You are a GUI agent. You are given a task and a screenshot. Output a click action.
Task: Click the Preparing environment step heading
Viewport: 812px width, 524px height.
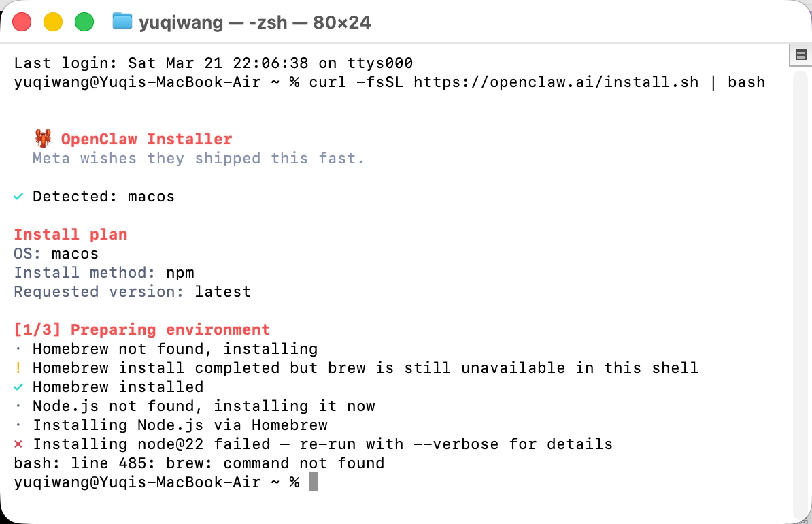170,330
